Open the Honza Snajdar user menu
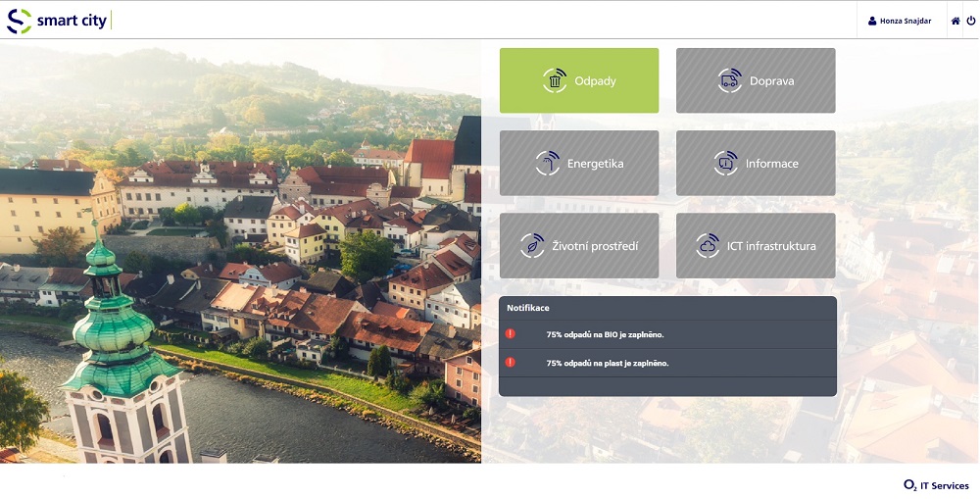Viewport: 980px width, 499px height. 900,21
